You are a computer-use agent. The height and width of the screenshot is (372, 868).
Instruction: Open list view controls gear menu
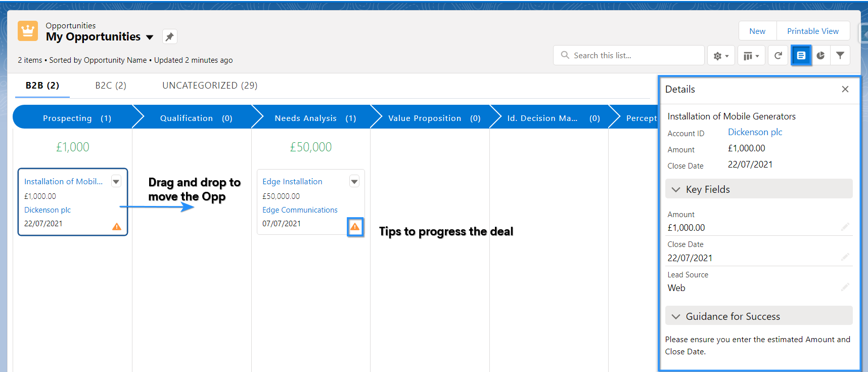(721, 56)
